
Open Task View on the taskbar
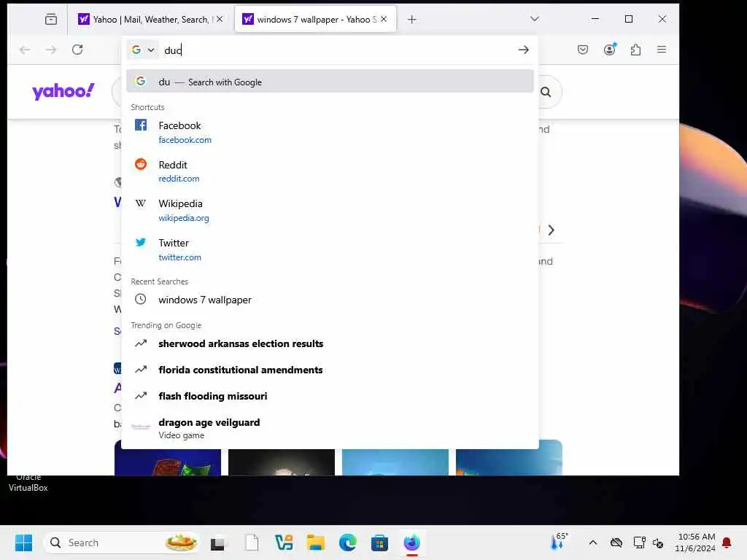[219, 542]
